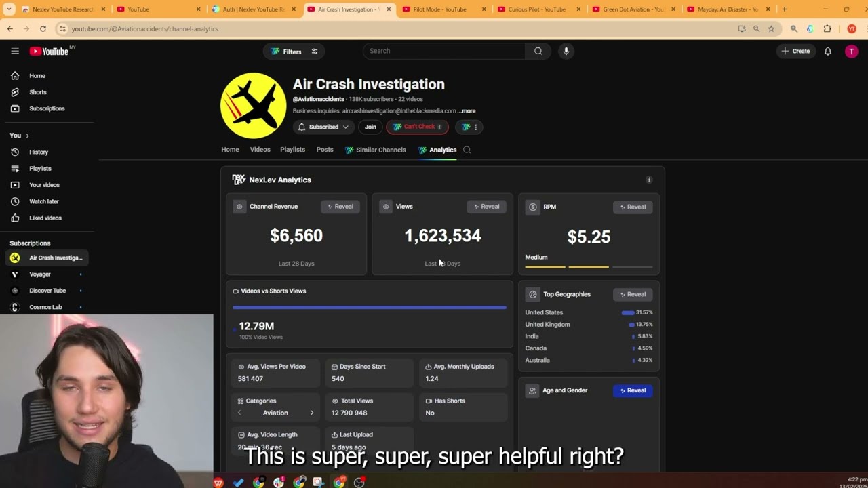Open Liked videos in the sidebar
The height and width of the screenshot is (488, 868).
tap(47, 218)
